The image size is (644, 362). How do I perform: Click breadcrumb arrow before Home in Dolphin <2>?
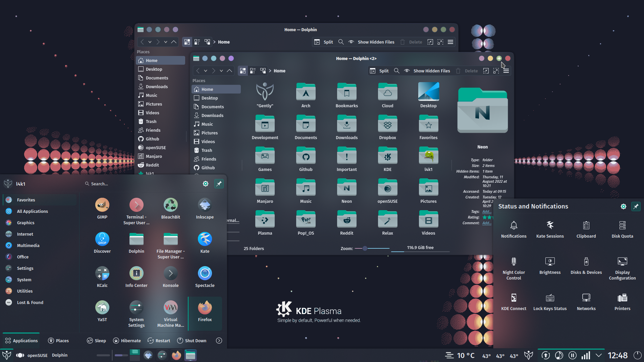click(270, 71)
